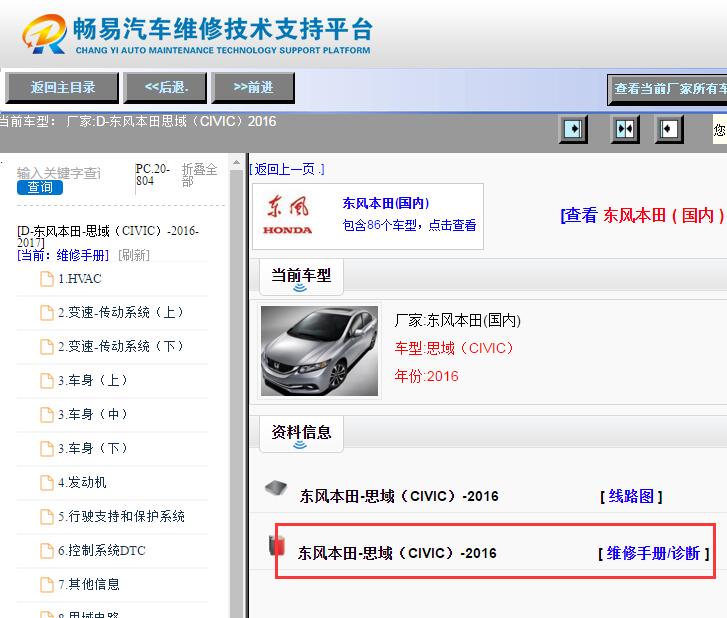Open the [线路图] wiring diagram link

pos(631,497)
